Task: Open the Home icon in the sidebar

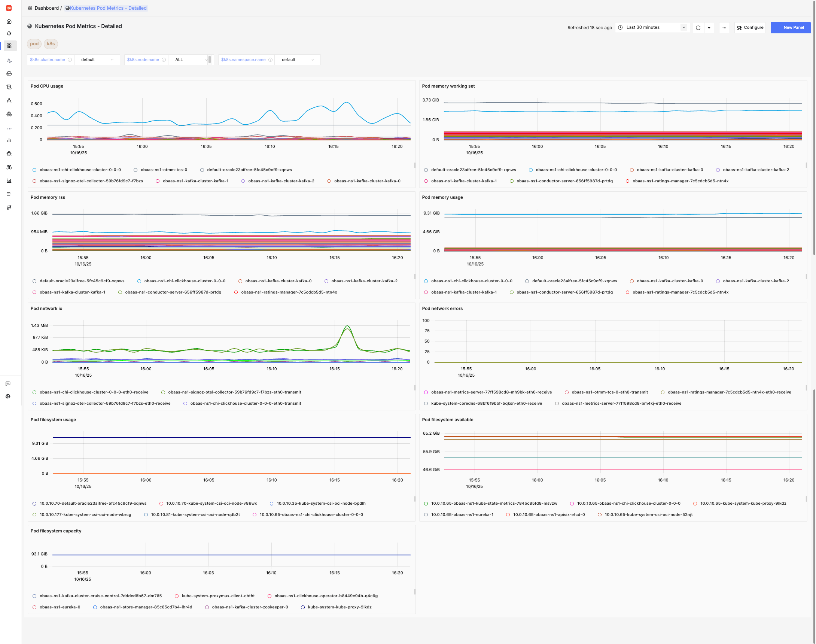Action: point(9,21)
